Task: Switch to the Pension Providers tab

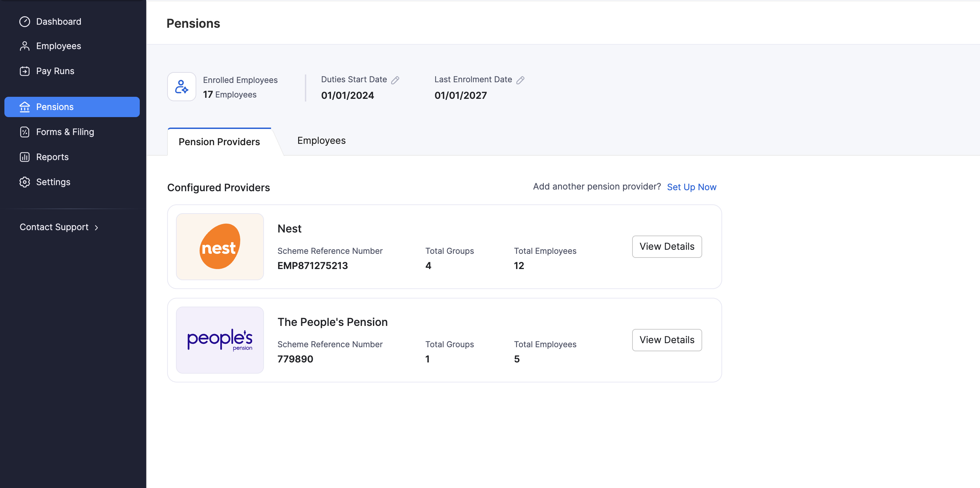Action: tap(220, 142)
